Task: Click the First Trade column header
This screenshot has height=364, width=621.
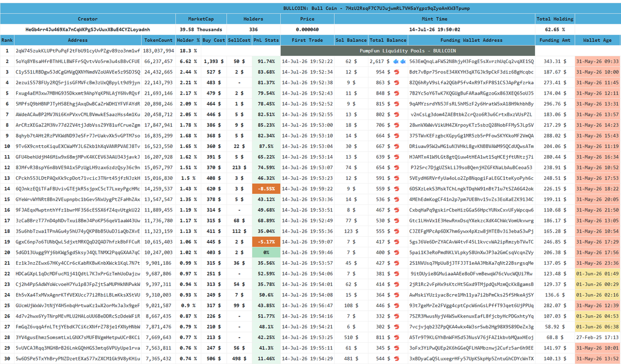Action: coord(307,40)
